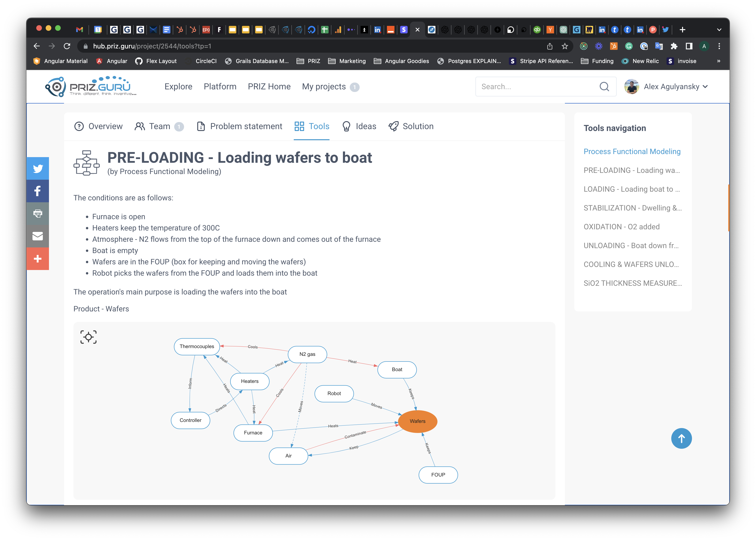Jump to LOADING - Loading boat to section
The width and height of the screenshot is (756, 540).
tap(632, 189)
